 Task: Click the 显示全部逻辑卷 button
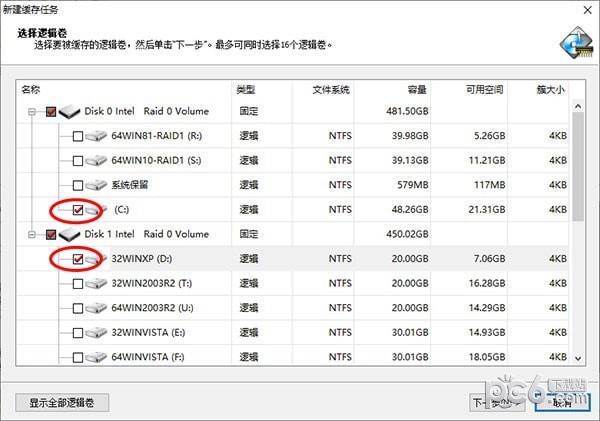click(x=62, y=403)
